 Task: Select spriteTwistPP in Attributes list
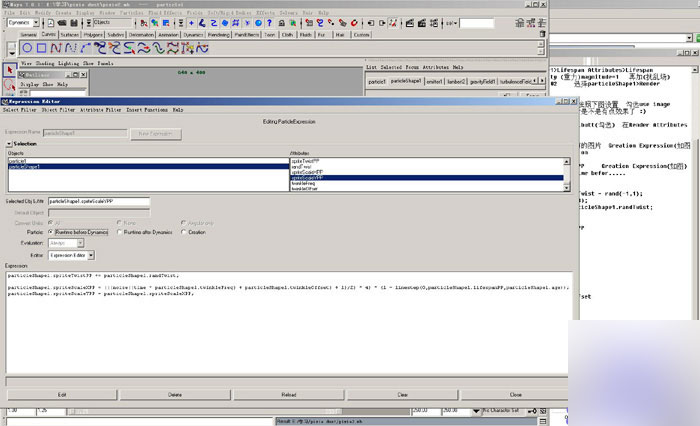[x=426, y=161]
